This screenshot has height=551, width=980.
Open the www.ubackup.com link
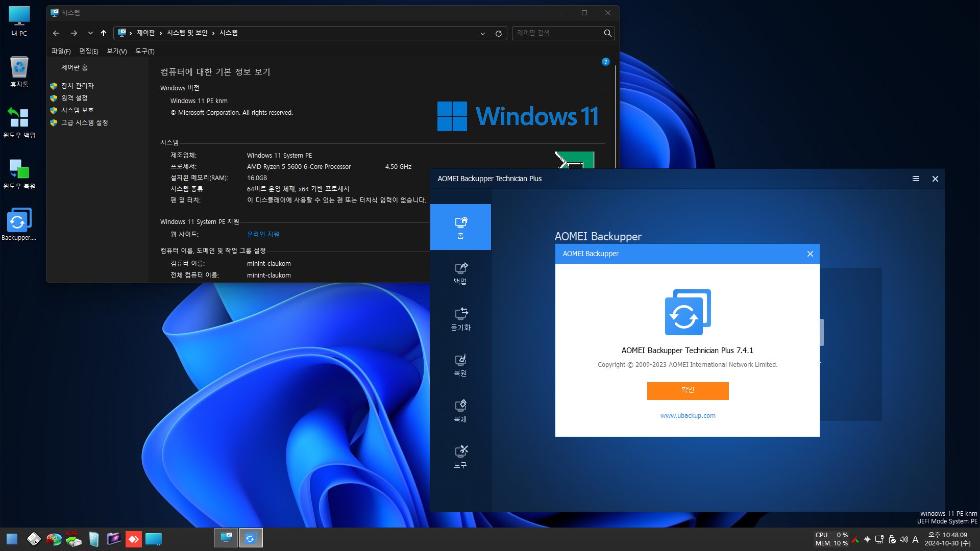688,416
